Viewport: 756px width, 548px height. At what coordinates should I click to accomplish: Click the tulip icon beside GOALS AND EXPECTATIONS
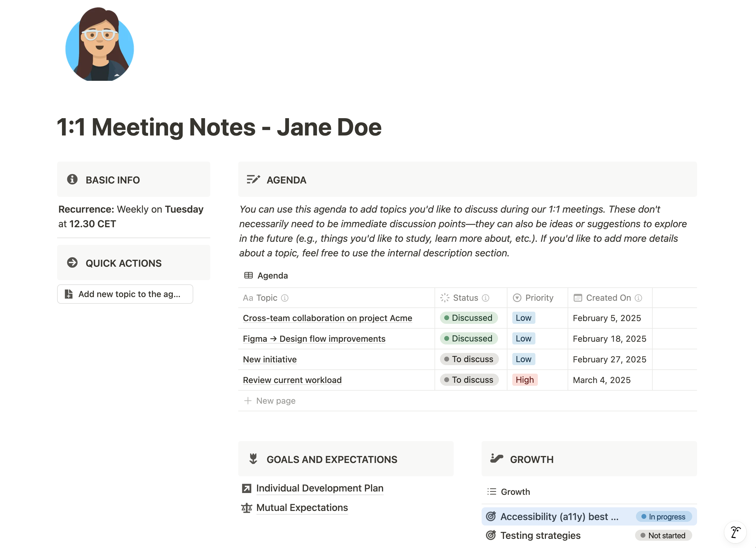pyautogui.click(x=253, y=459)
